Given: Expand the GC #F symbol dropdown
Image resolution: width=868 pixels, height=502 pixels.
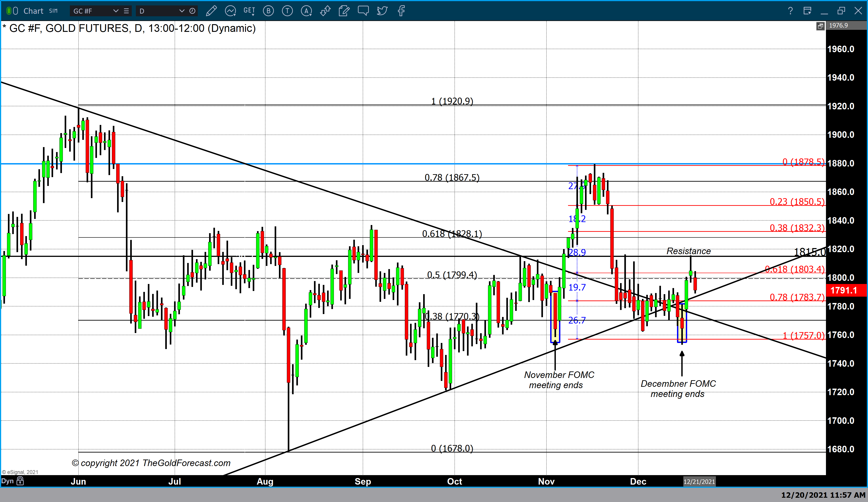Looking at the screenshot, I should (116, 11).
